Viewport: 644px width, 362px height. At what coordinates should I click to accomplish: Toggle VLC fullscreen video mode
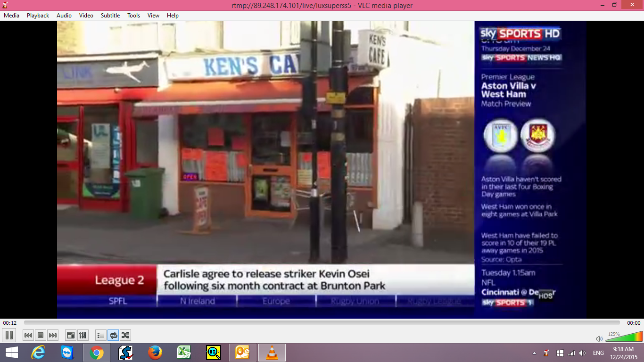pos(71,335)
